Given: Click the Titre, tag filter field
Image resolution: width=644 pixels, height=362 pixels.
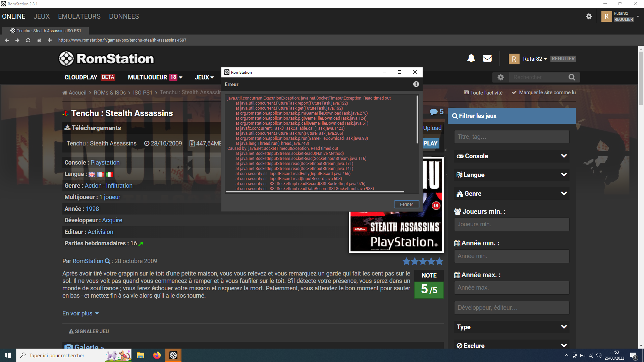Looking at the screenshot, I should [512, 137].
